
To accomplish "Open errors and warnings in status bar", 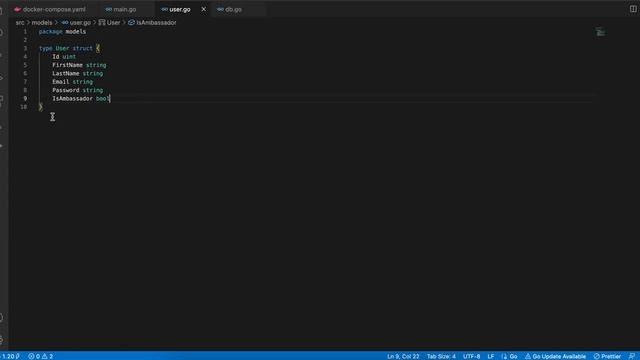I will click(40, 356).
